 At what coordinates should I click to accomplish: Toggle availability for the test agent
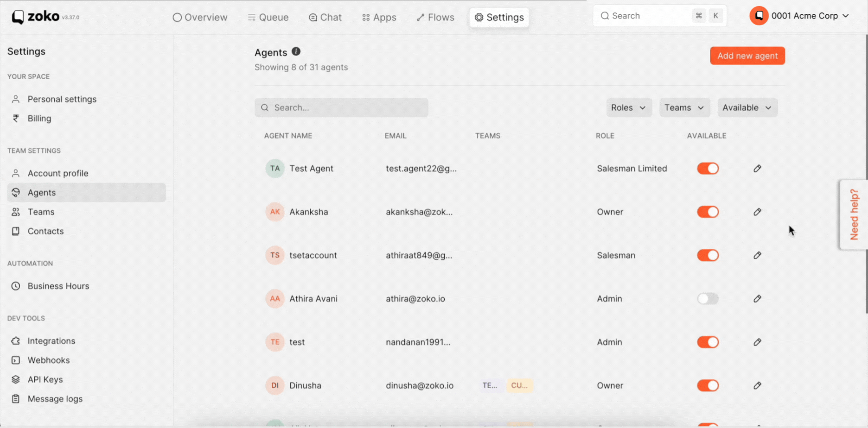(x=708, y=342)
